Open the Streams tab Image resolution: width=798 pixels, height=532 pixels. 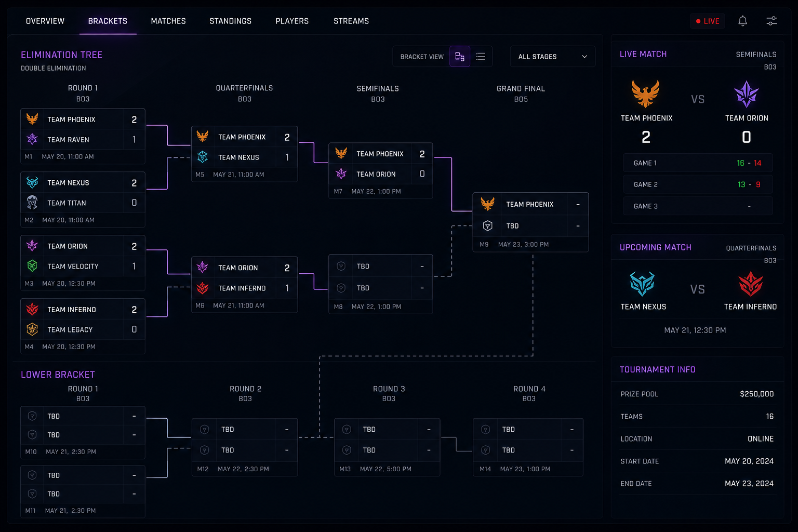[x=351, y=21]
